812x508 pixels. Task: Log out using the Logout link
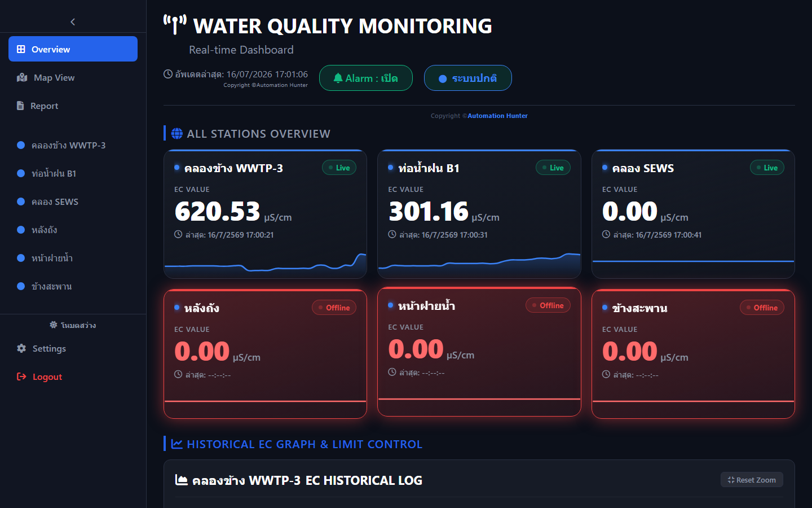[x=73, y=376]
